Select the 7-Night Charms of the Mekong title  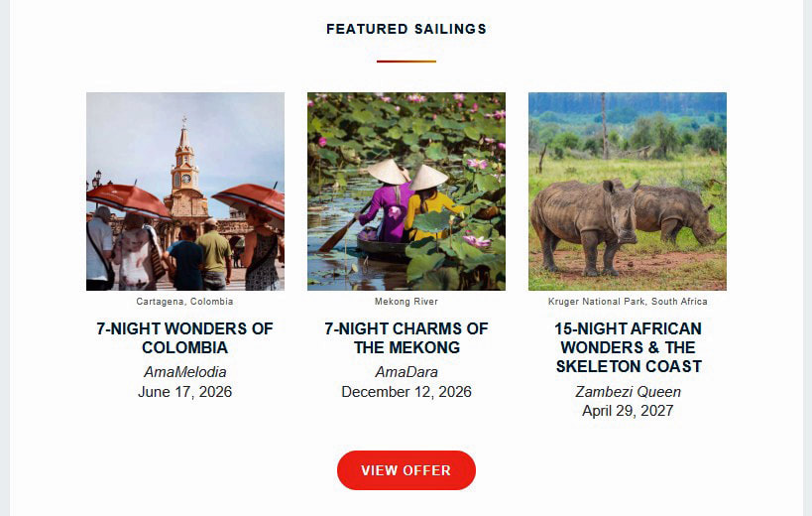coord(406,337)
